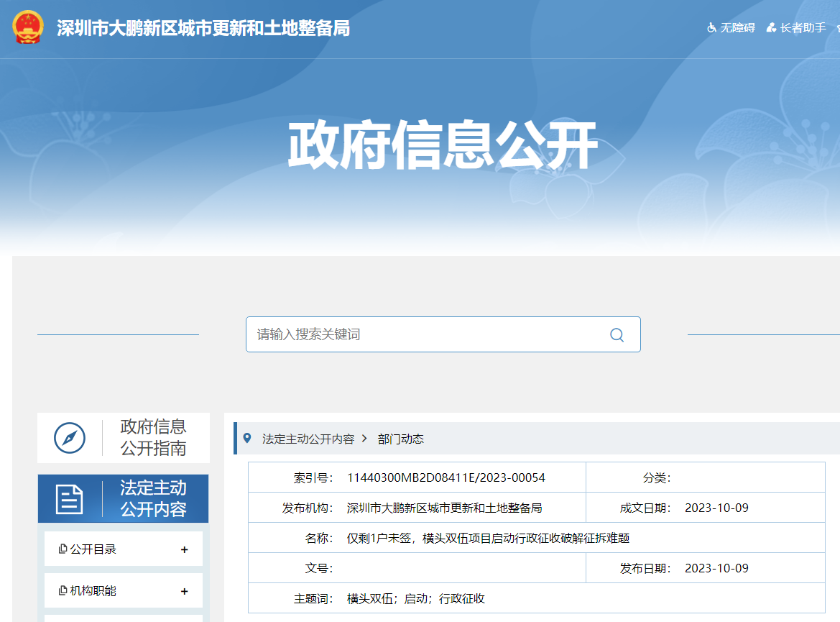The width and height of the screenshot is (840, 622).
Task: Click the magnifier search icon
Action: pos(617,335)
